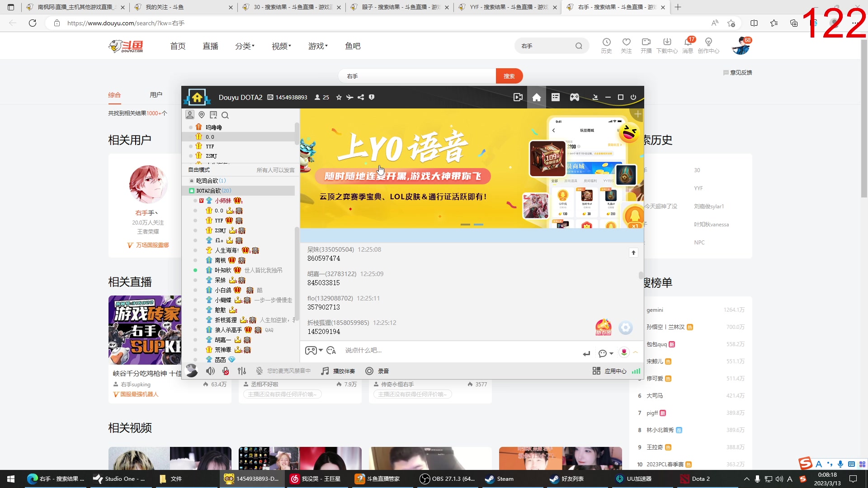Switch to browser tab 我的关注 - 斗鱼
The width and height of the screenshot is (868, 488).
183,7
